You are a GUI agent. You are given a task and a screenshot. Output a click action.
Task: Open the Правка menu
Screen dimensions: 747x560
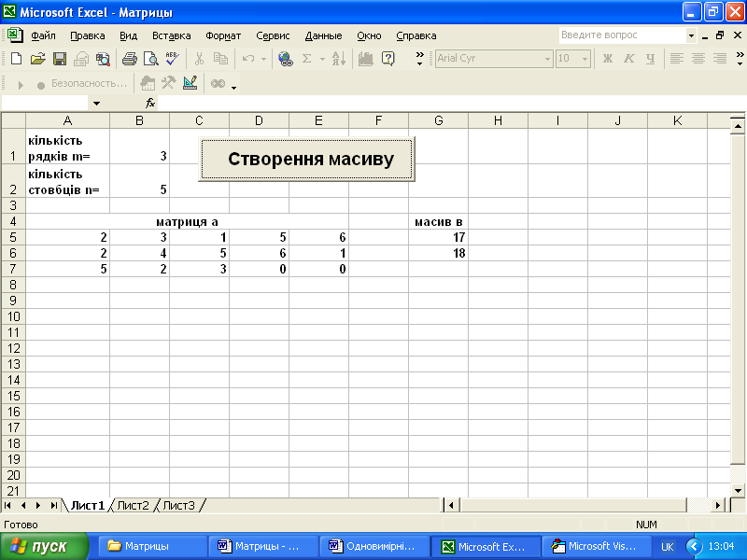click(88, 35)
